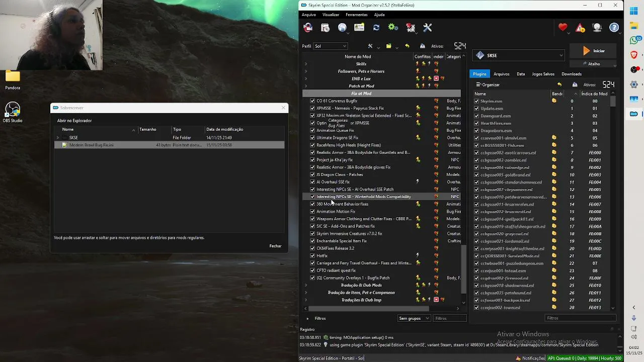Disable ccbgssse003-zombies.esl plugin
Screen dimensions: 644x362
click(476, 160)
